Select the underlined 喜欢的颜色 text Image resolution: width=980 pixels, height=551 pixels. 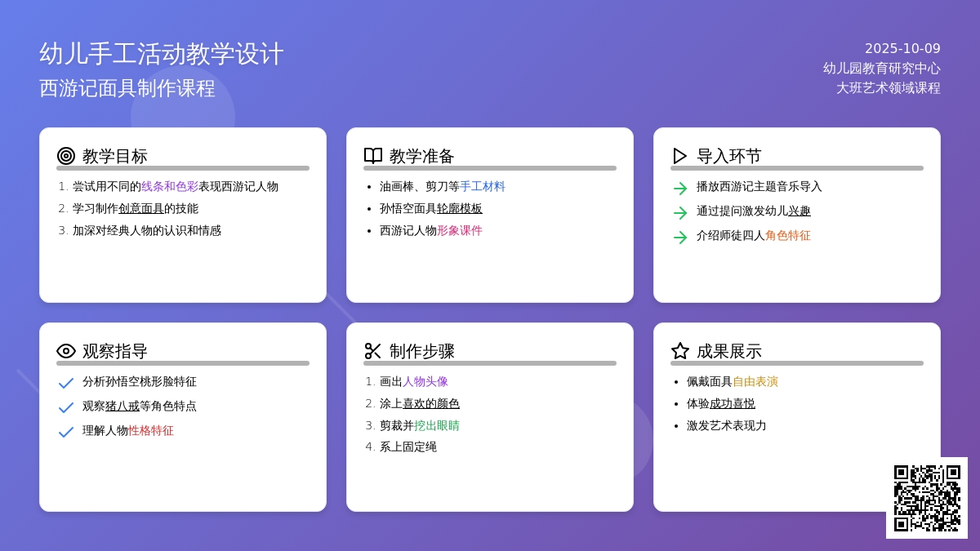431,403
